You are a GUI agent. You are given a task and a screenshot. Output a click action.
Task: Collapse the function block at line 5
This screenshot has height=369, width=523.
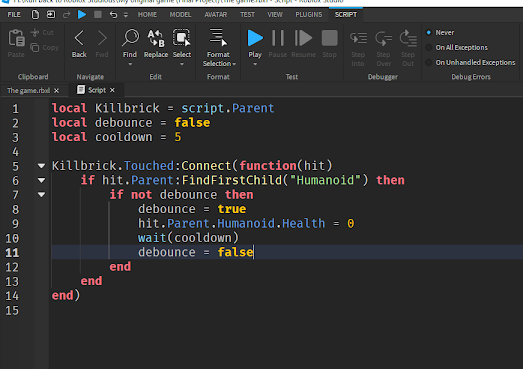coord(41,165)
